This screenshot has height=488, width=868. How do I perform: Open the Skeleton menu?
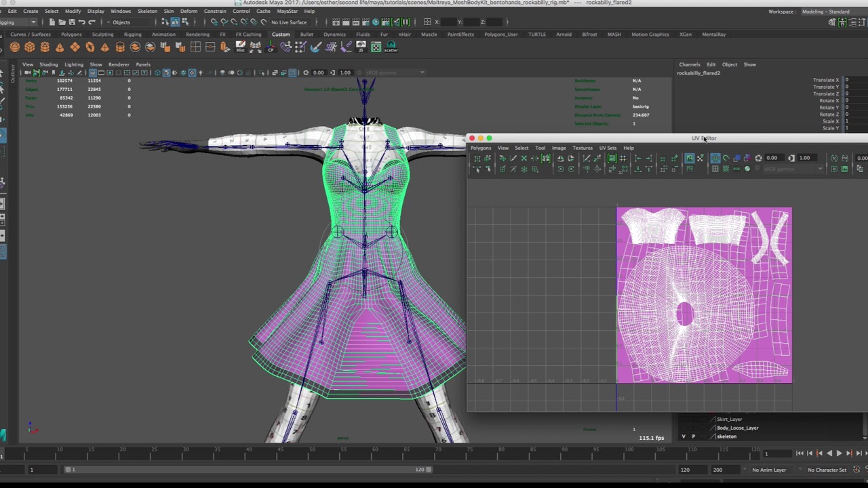pyautogui.click(x=147, y=12)
